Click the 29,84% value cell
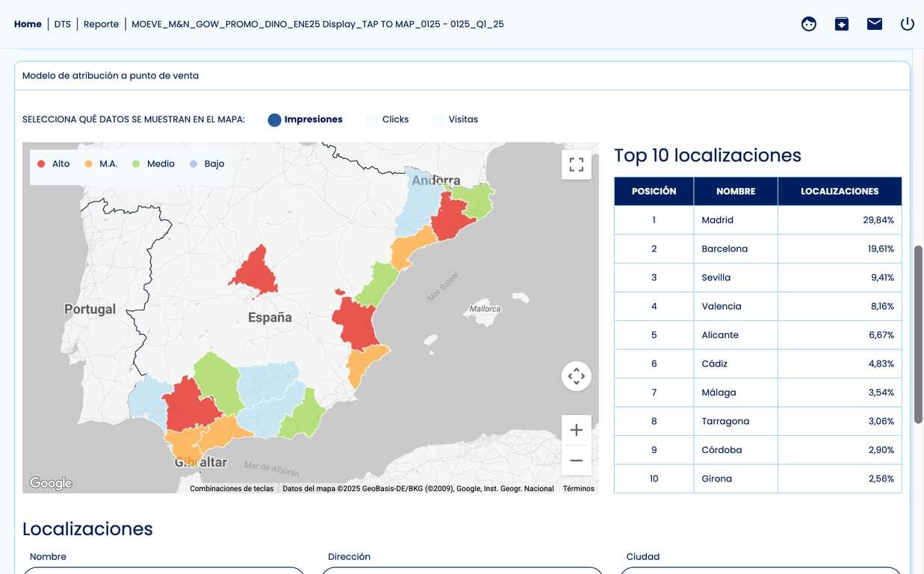 (x=840, y=220)
